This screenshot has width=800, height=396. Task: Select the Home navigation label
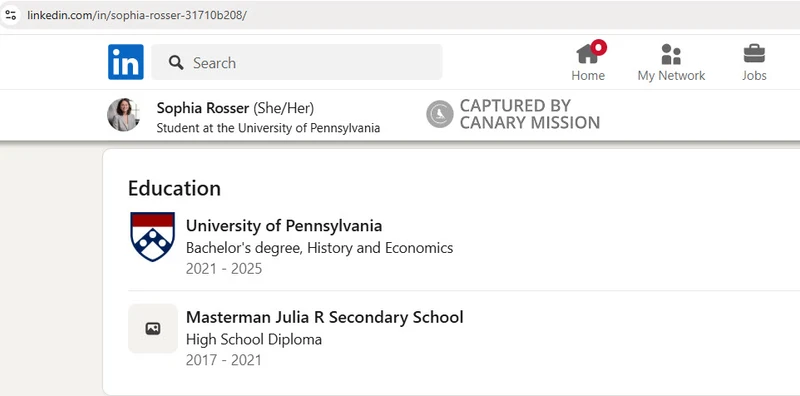pos(588,76)
